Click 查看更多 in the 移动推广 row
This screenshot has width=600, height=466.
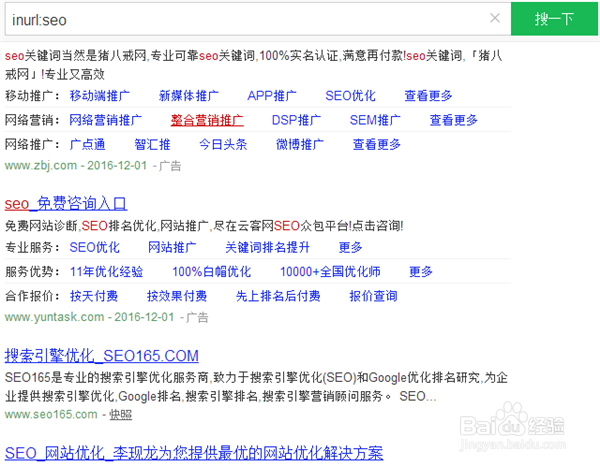428,96
